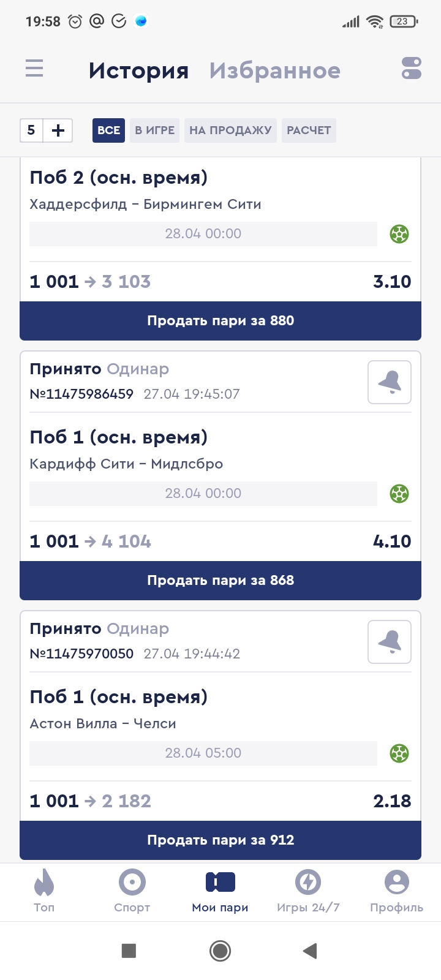The image size is (441, 980).
Task: Open the Топ section
Action: click(x=44, y=891)
